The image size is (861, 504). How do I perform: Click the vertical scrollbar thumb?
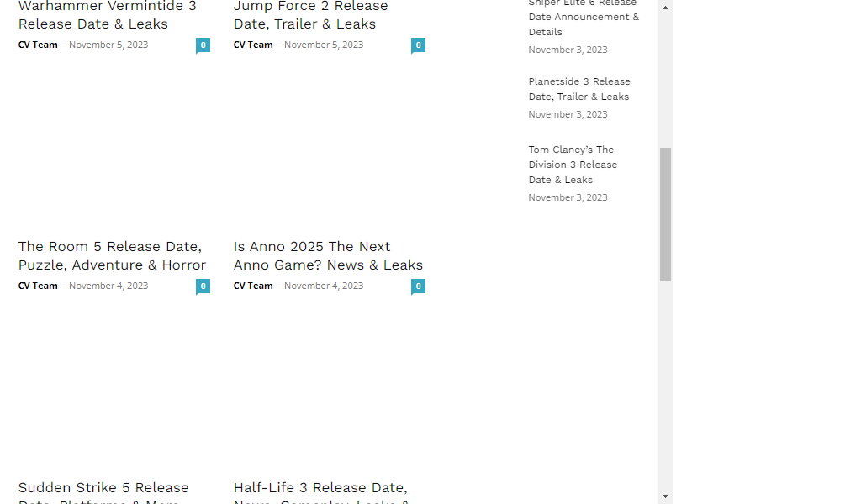(x=666, y=214)
